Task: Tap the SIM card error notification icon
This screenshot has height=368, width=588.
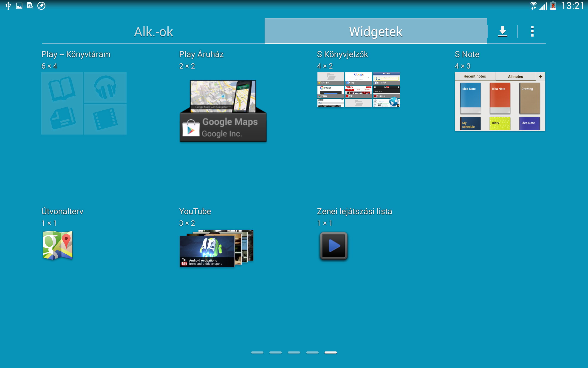Action: pyautogui.click(x=30, y=6)
